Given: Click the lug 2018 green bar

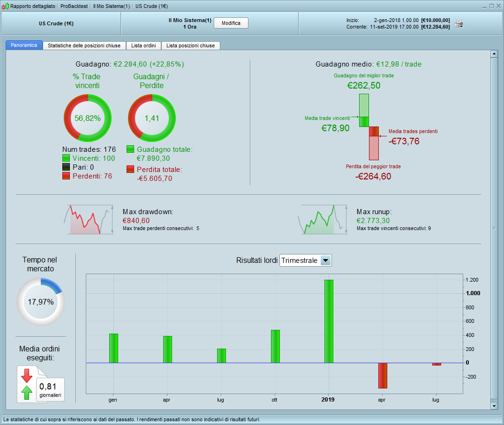Looking at the screenshot, I should 221,356.
